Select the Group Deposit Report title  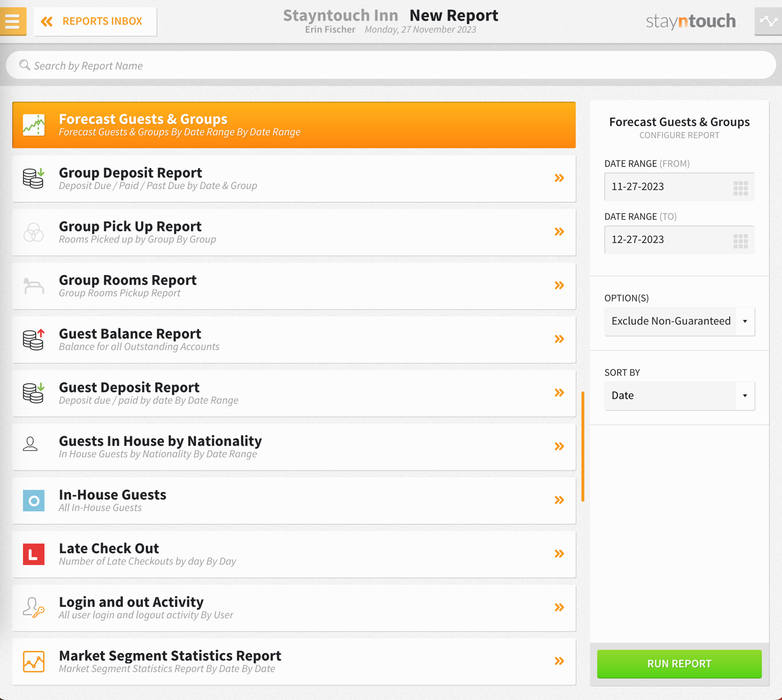coord(130,172)
